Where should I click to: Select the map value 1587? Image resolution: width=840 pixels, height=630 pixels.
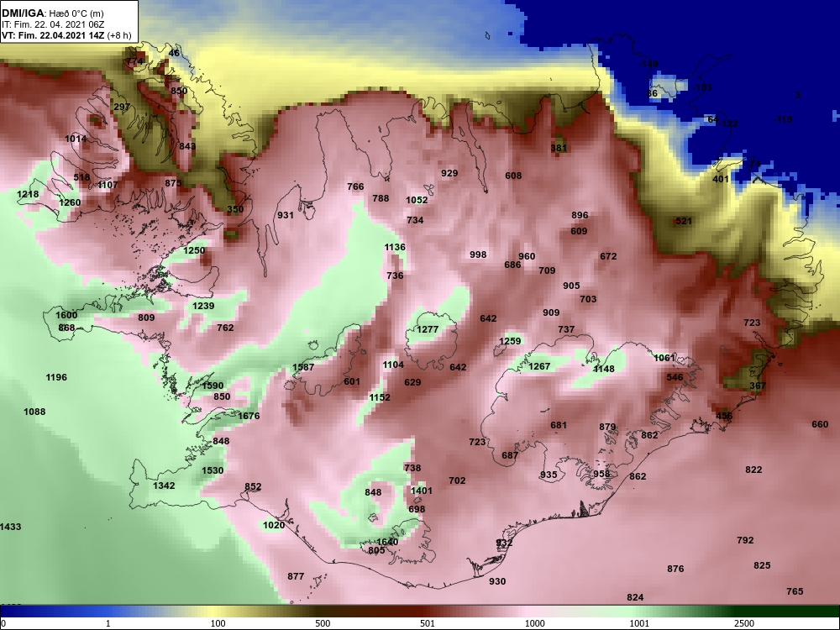(303, 367)
